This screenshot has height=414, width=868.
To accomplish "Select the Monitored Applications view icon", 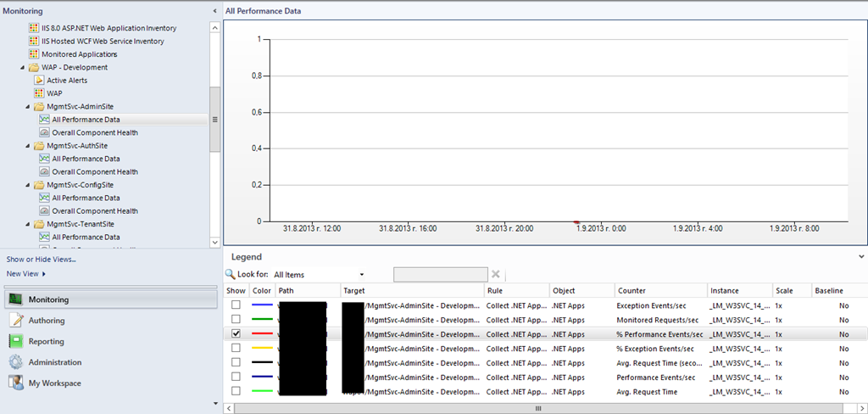I will pyautogui.click(x=34, y=54).
